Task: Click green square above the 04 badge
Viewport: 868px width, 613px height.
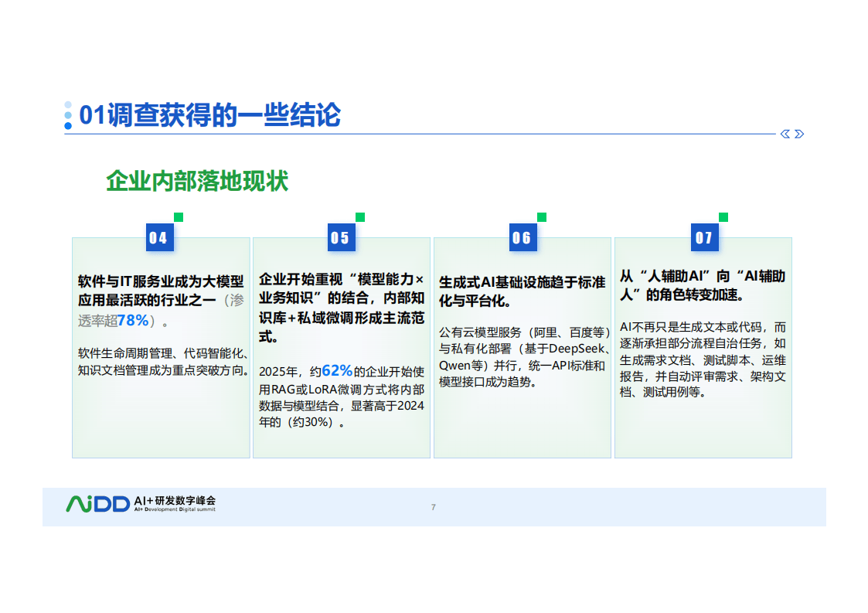Action: point(179,217)
